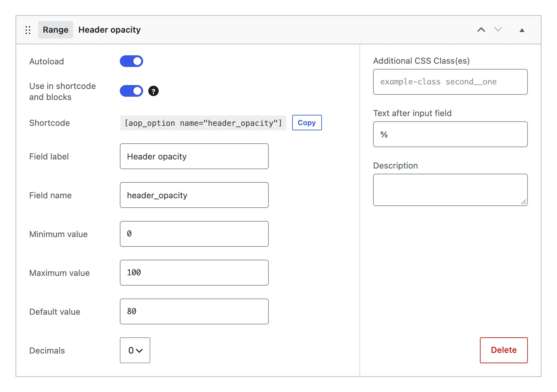Click the Field name label
This screenshot has height=392, width=557.
click(51, 195)
